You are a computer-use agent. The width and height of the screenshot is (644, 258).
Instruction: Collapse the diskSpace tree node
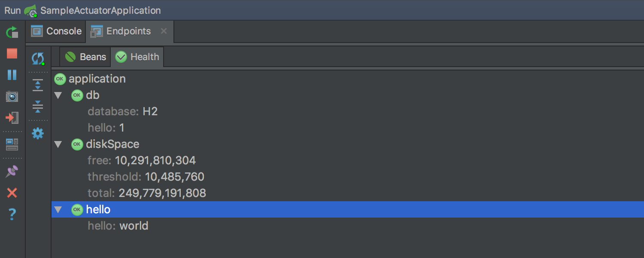[x=58, y=144]
